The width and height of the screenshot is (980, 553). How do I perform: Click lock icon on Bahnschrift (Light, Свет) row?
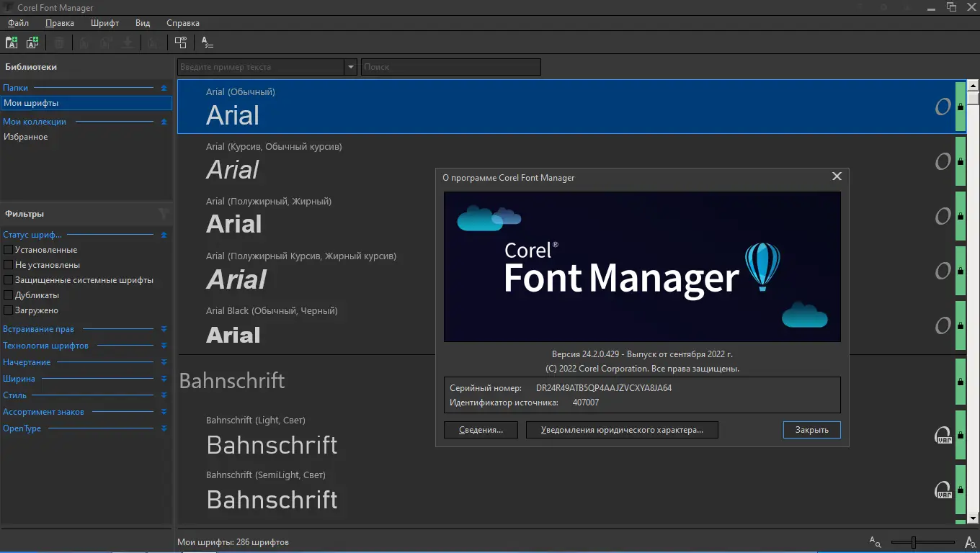click(961, 436)
